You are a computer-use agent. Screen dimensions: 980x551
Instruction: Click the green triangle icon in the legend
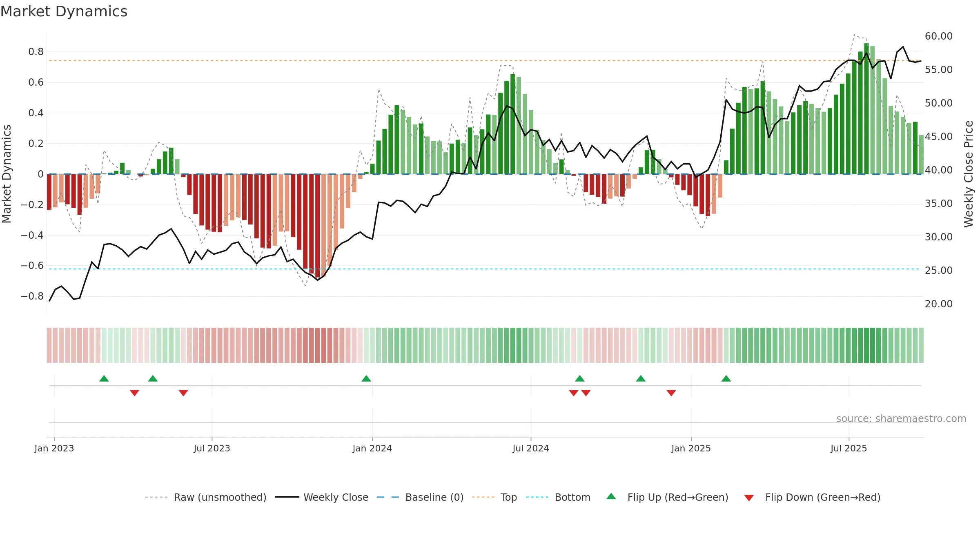click(x=611, y=496)
